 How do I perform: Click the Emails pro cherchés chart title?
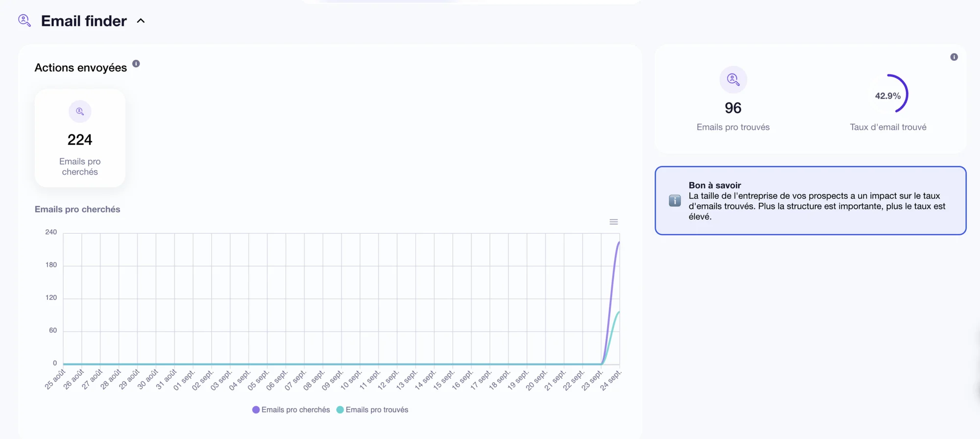pyautogui.click(x=77, y=209)
